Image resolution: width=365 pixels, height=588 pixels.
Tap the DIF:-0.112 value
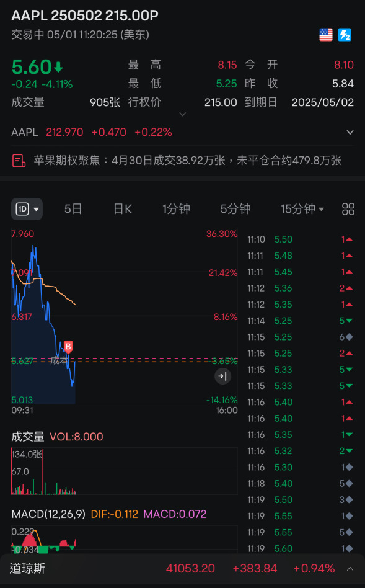click(114, 514)
